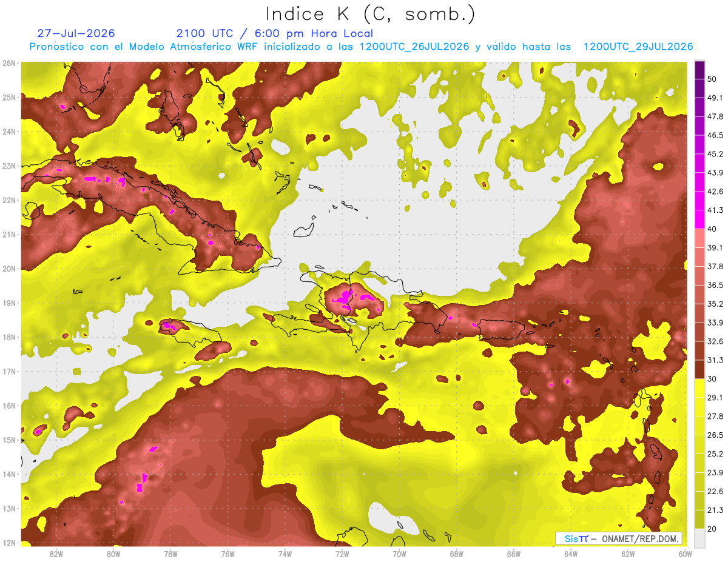Click the "20N" latitude axis label
This screenshot has width=728, height=562.
click(9, 269)
